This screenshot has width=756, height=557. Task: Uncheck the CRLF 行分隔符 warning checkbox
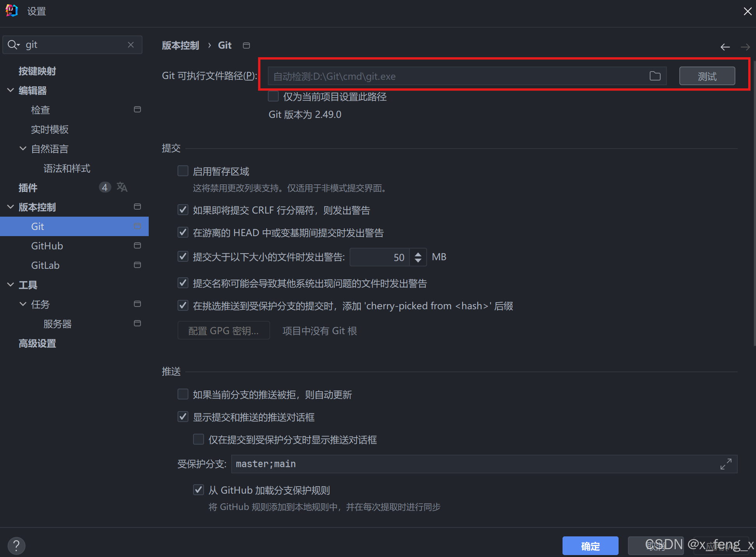183,210
